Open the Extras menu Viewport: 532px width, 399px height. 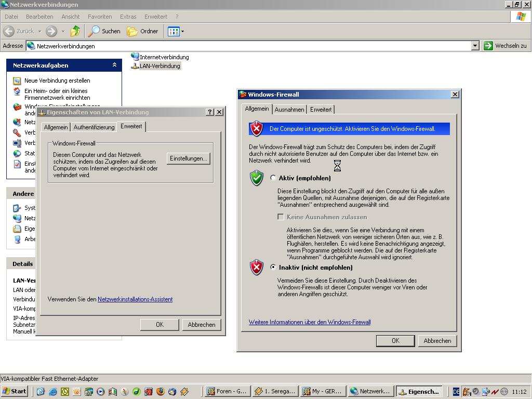click(x=128, y=17)
